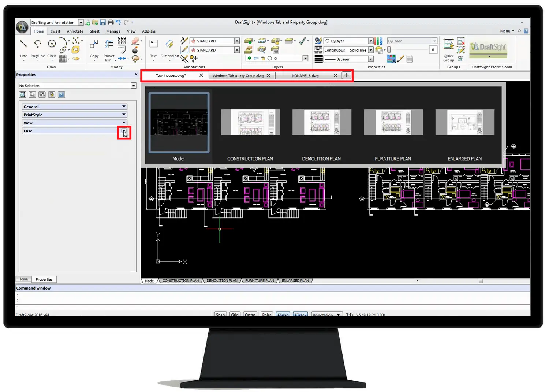Click the Print icon in quick access bar
Image resolution: width=549 pixels, height=392 pixels.
click(x=111, y=23)
